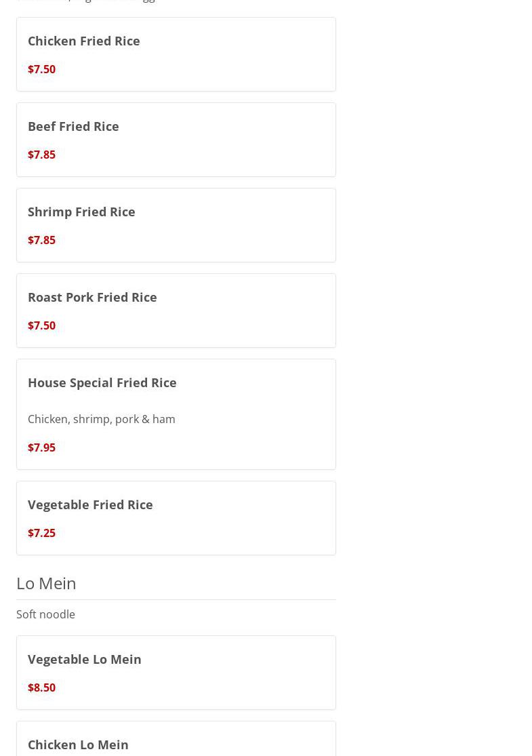Click the $8.50 Vegetable Lo Mein price

[x=42, y=688]
